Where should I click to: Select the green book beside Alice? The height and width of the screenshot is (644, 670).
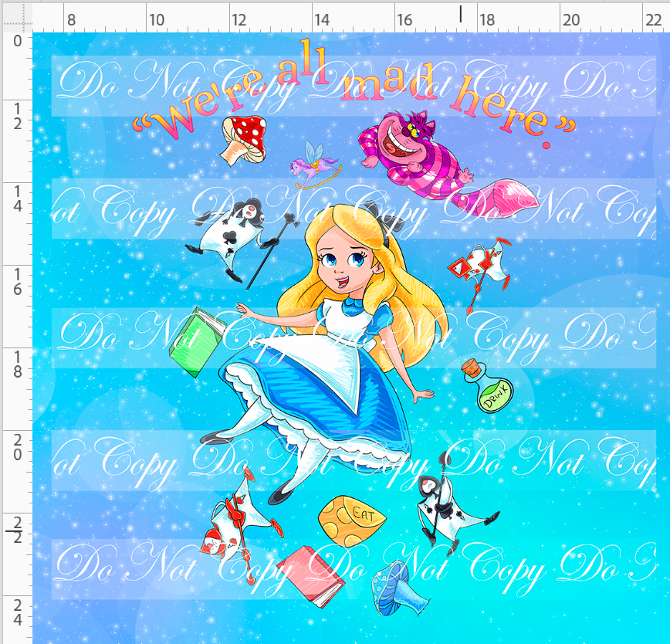[196, 341]
